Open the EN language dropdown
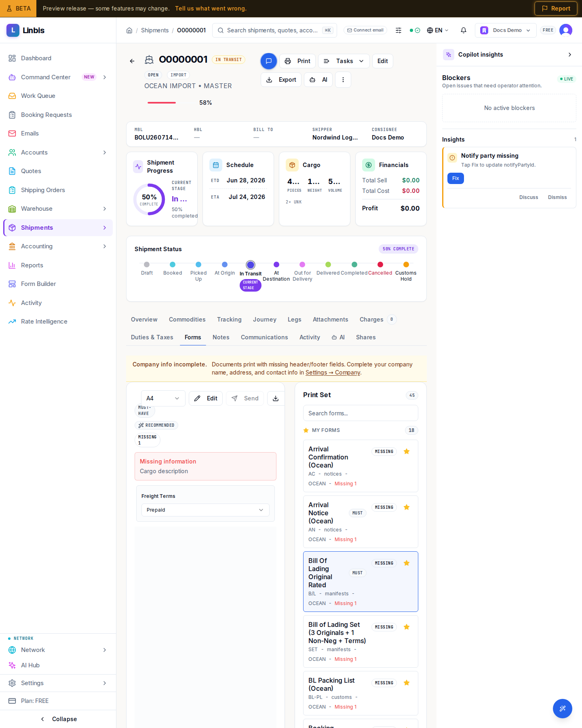Viewport: 582px width, 728px height. 438,30
